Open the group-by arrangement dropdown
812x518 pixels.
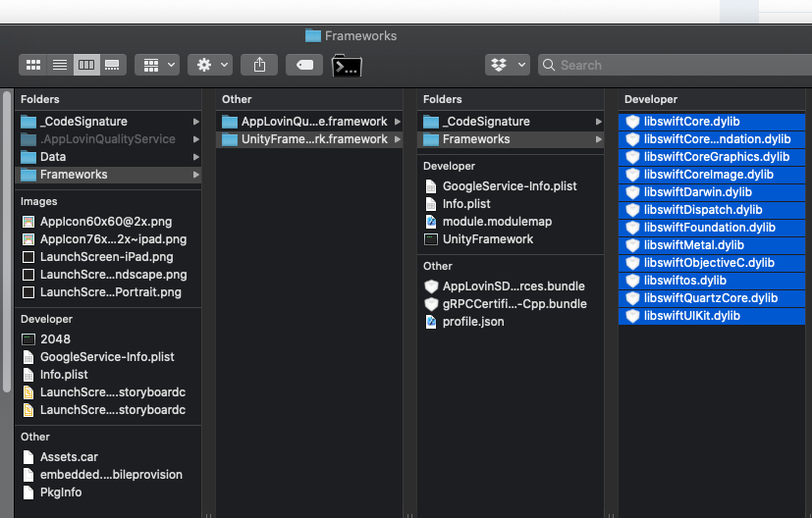pyautogui.click(x=157, y=65)
